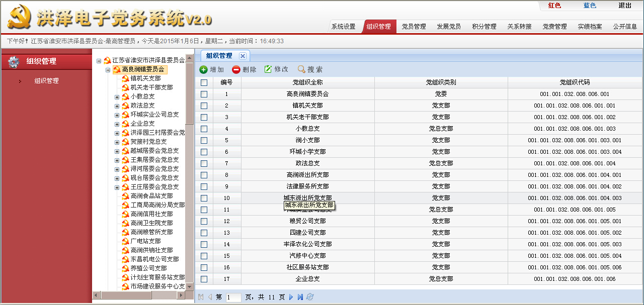Go to next page arrow in pager
Image resolution: width=644 pixels, height=305 pixels.
point(291,297)
